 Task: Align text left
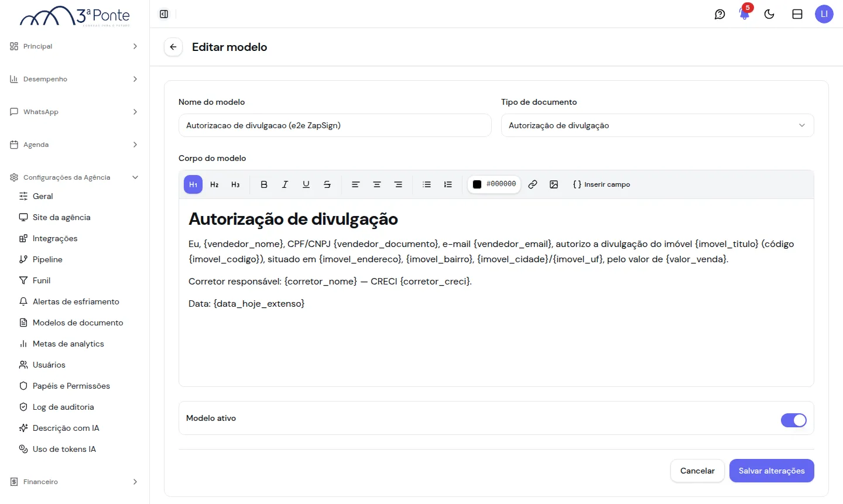tap(355, 184)
